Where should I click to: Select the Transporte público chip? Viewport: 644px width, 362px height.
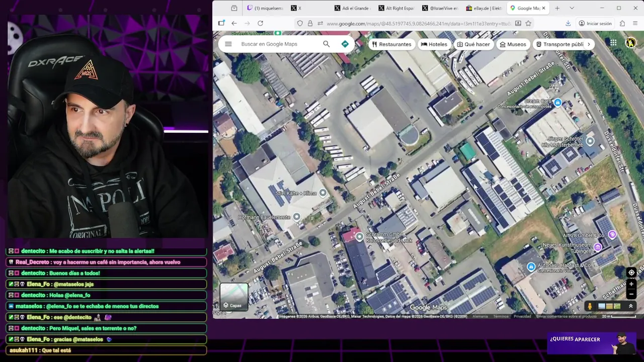(x=559, y=44)
